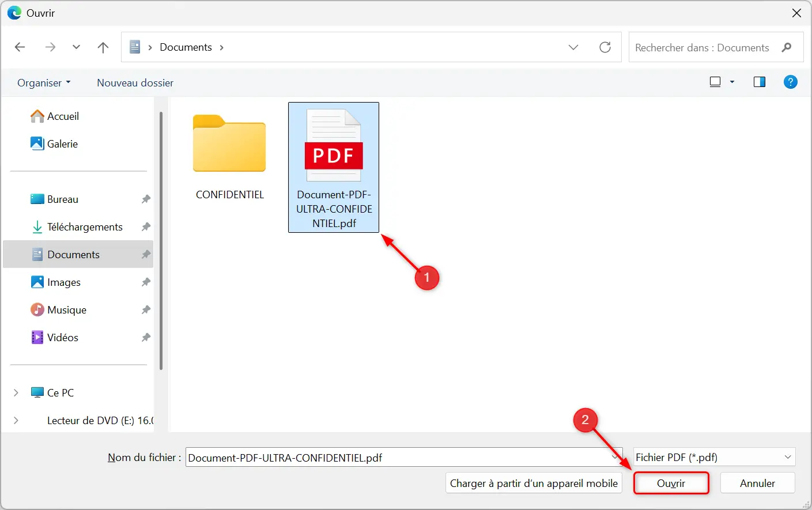Click the pin icon beside Images
Screen dimensions: 812x510
(146, 282)
